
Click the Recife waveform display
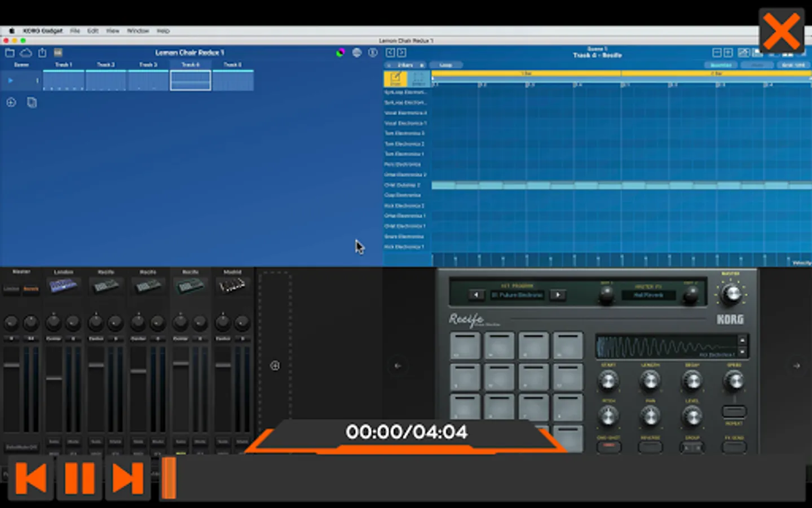[667, 347]
